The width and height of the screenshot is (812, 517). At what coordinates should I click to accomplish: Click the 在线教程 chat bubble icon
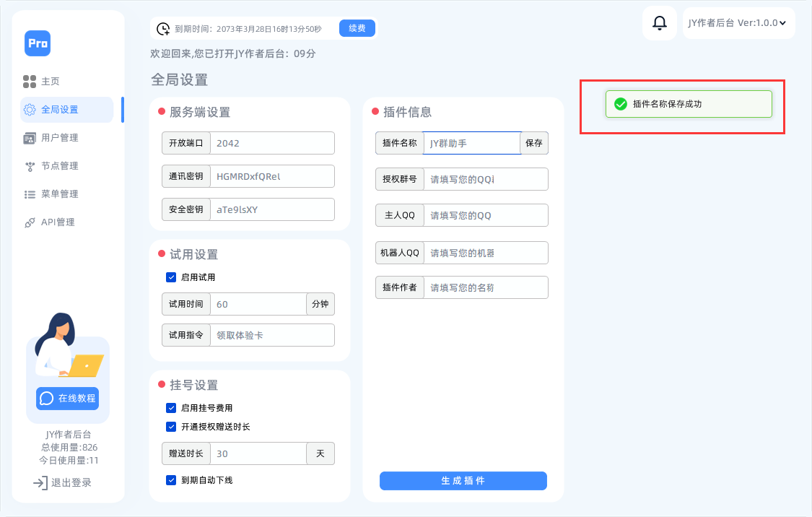pos(45,398)
